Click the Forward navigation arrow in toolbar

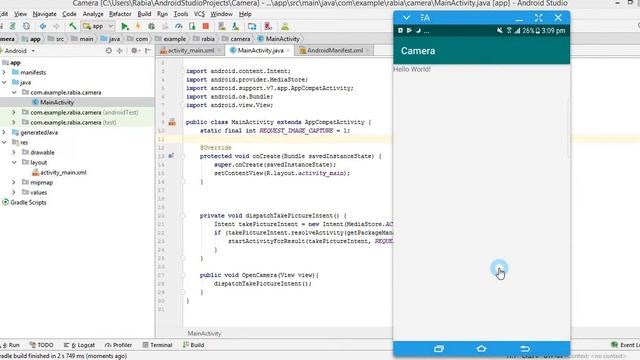[x=56, y=26]
